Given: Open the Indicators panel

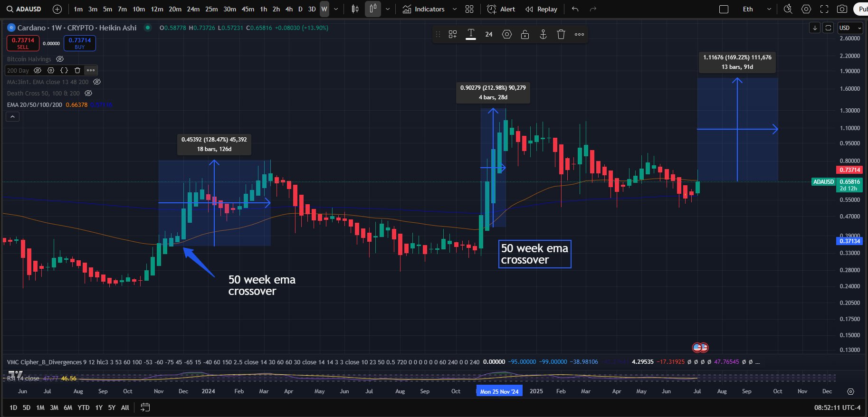Looking at the screenshot, I should [424, 9].
